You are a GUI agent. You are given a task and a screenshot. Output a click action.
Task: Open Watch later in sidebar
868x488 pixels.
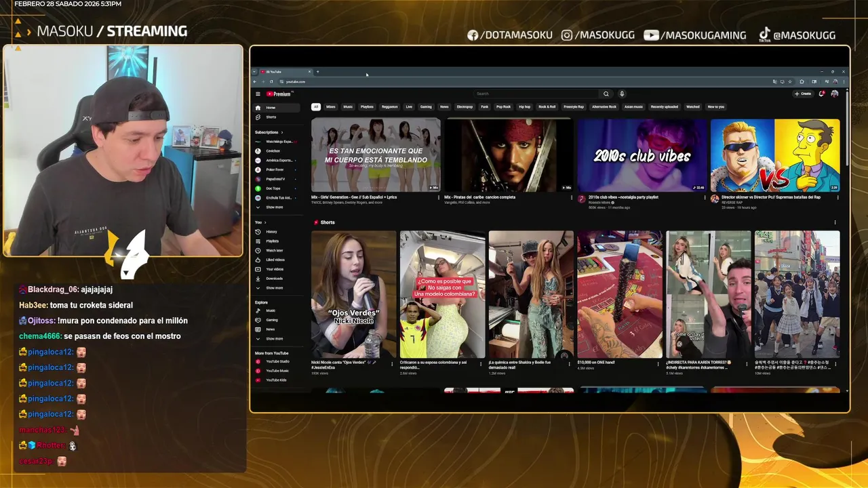click(x=277, y=251)
